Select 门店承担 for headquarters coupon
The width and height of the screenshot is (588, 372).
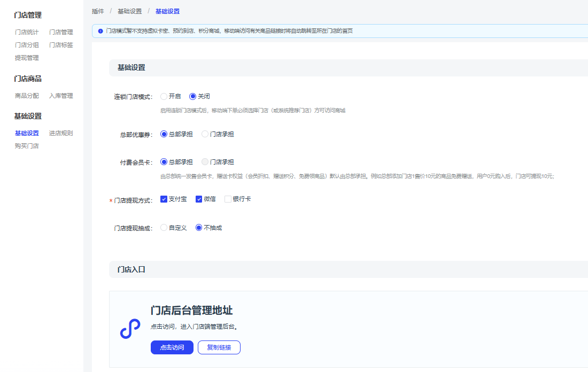pyautogui.click(x=205, y=134)
